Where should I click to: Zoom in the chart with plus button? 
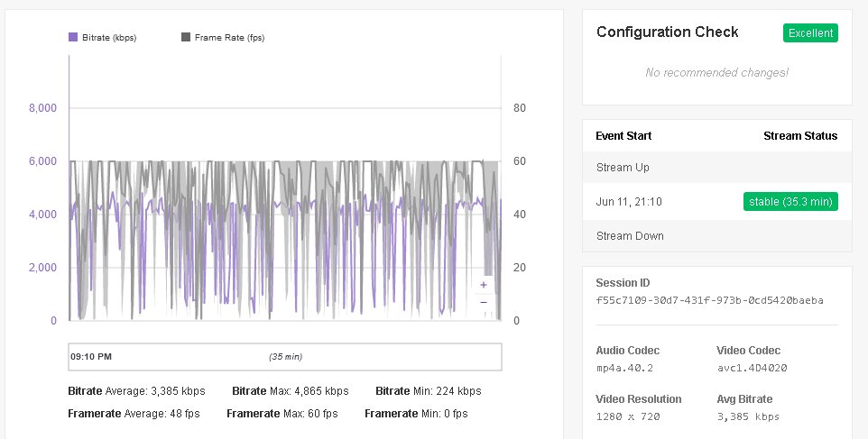(x=484, y=285)
